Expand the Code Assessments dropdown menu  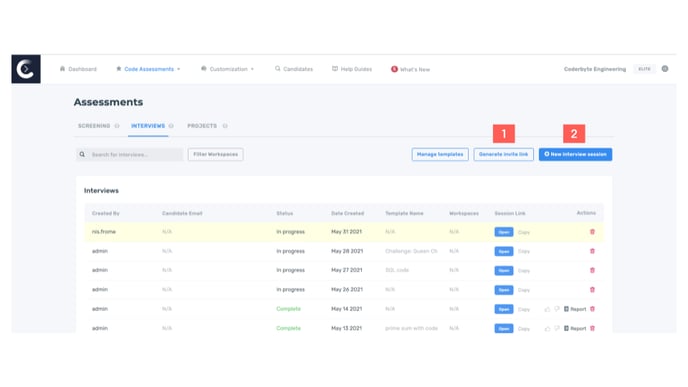pos(148,69)
